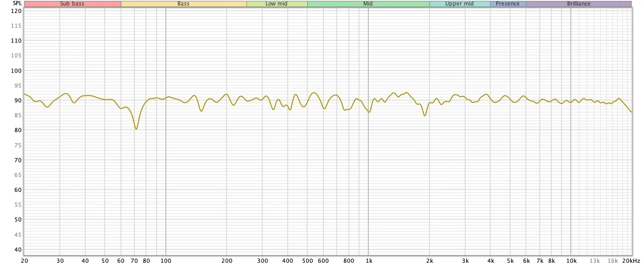
Task: Select the Brilliance band label
Action: tap(579, 4)
